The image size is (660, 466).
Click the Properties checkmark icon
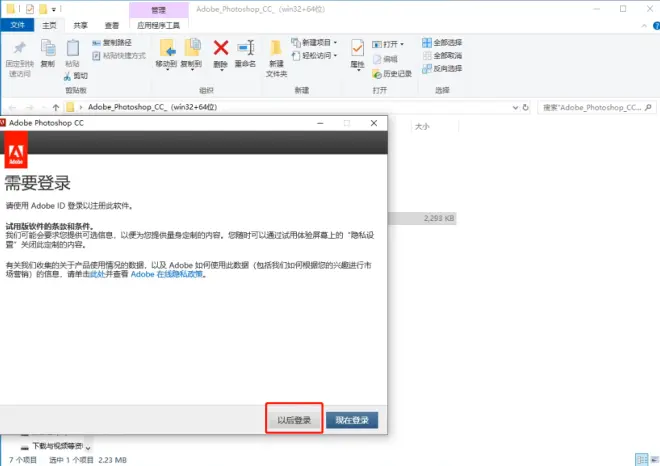click(357, 48)
